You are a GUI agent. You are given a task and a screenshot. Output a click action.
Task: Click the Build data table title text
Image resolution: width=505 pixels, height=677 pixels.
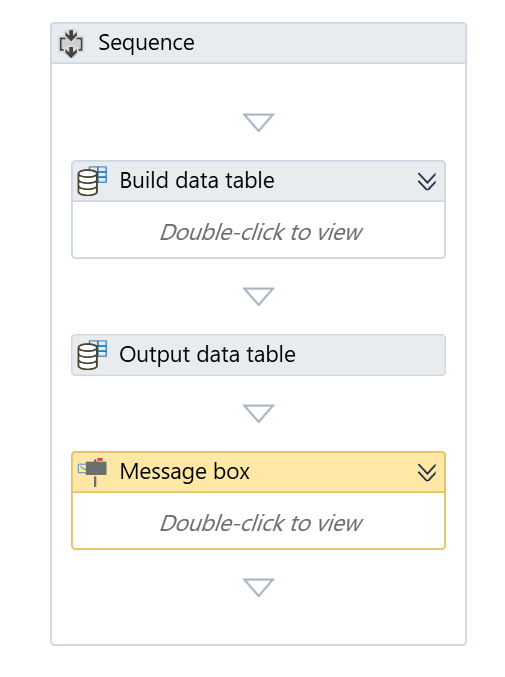click(197, 180)
